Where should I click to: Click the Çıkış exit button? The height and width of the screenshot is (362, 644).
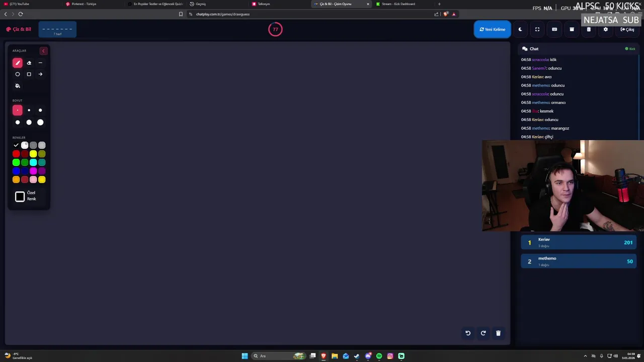click(x=627, y=29)
